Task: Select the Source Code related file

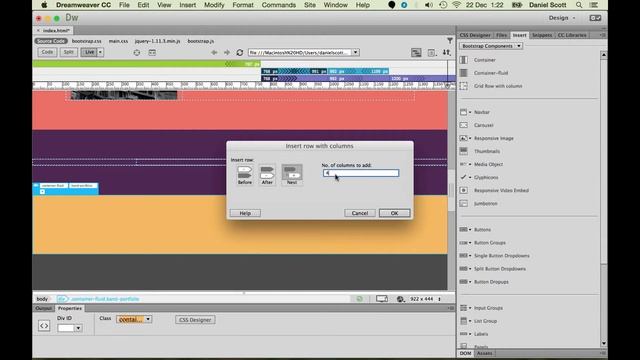Action: [x=51, y=41]
